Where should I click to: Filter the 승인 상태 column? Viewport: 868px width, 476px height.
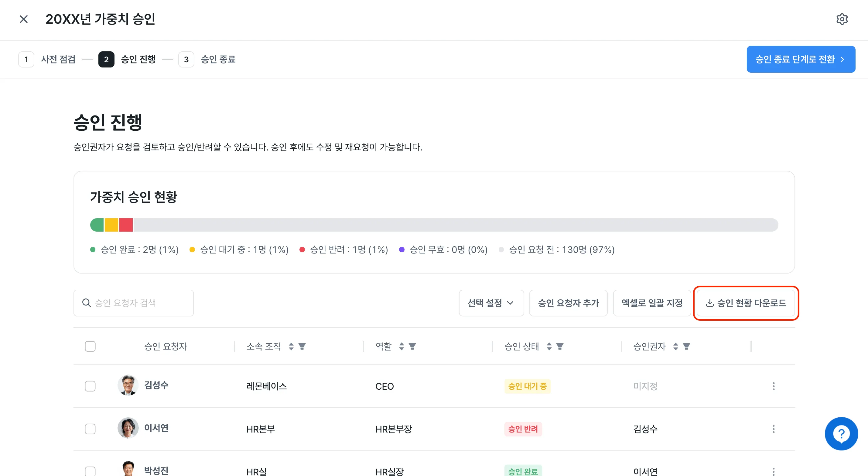pyautogui.click(x=560, y=347)
